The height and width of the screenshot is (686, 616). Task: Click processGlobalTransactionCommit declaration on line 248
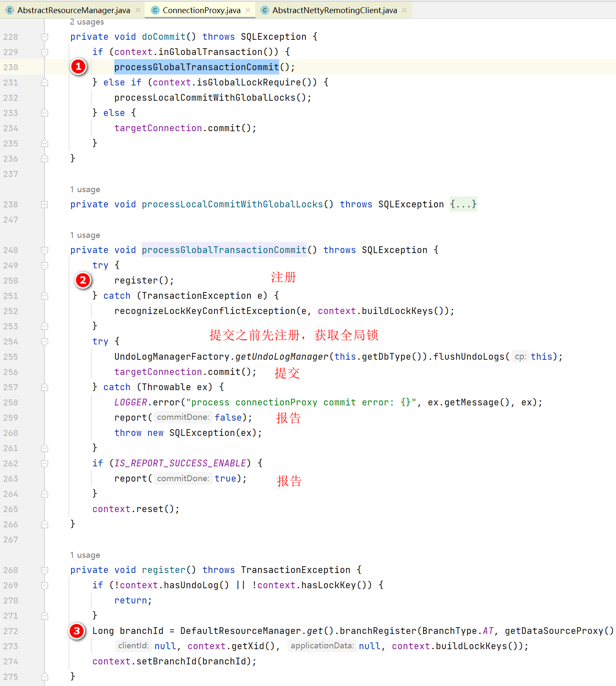(x=224, y=250)
